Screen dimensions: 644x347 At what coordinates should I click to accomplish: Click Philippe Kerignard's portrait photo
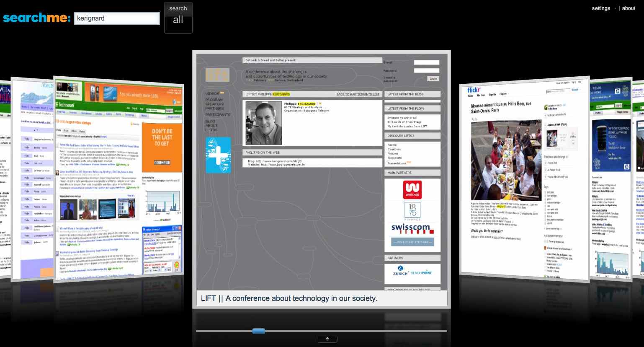[x=263, y=122]
